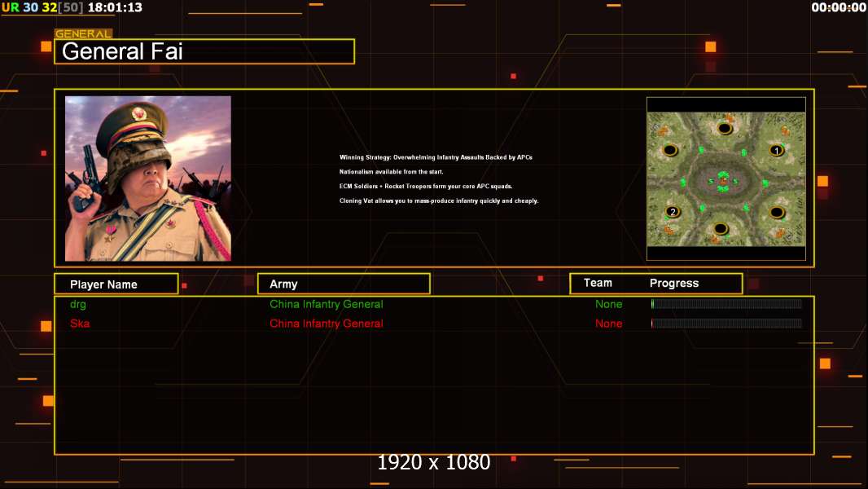The height and width of the screenshot is (489, 868).
Task: Click Ska's team value None
Action: (x=608, y=324)
